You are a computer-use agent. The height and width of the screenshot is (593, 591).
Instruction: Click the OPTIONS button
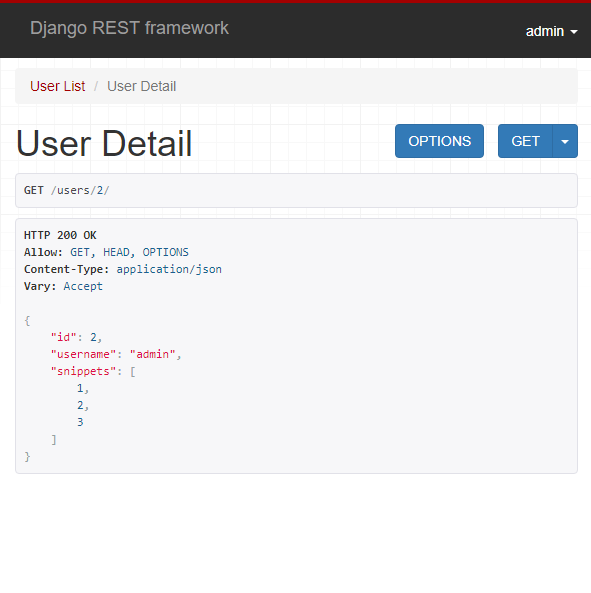(439, 141)
